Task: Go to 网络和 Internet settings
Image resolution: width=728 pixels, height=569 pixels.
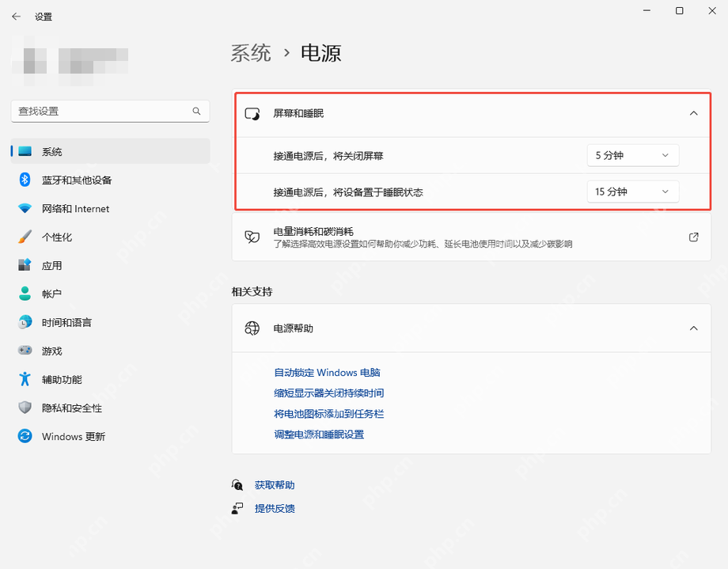Action: (111, 209)
